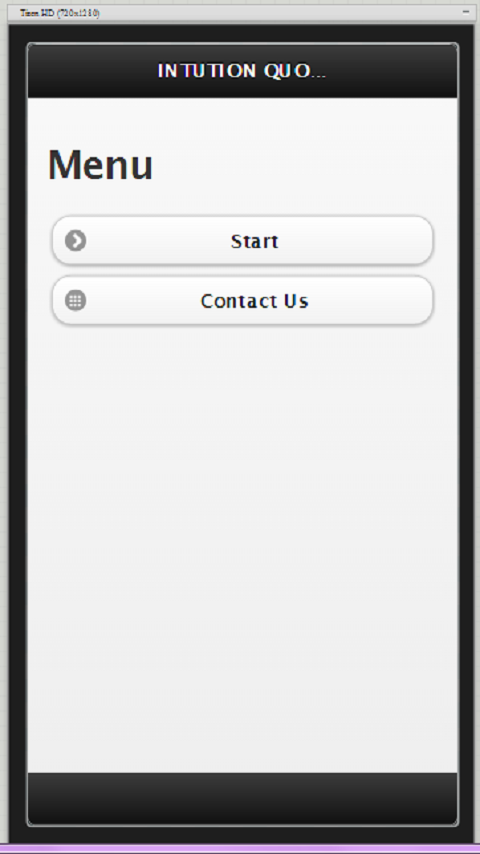Click the purple strip at screen bottom
The width and height of the screenshot is (480, 854).
(240, 849)
